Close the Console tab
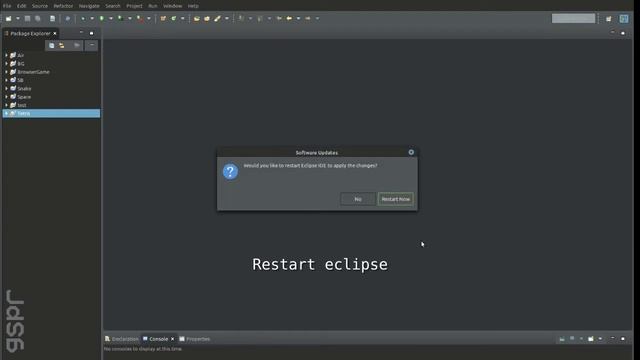 coord(172,339)
